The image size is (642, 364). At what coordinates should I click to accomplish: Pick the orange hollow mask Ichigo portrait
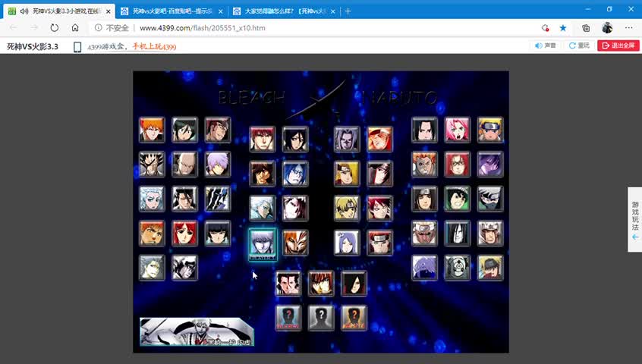[x=295, y=243]
